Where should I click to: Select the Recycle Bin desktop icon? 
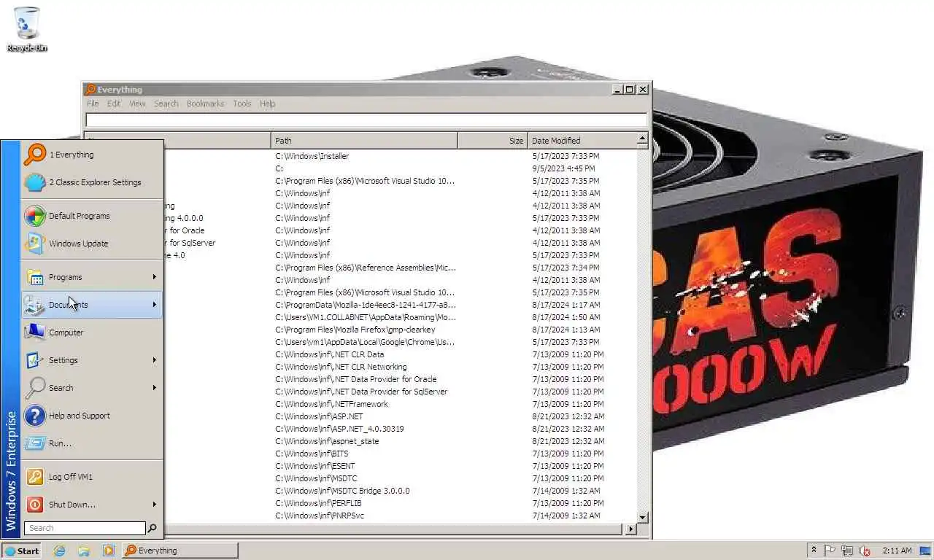coord(27,29)
